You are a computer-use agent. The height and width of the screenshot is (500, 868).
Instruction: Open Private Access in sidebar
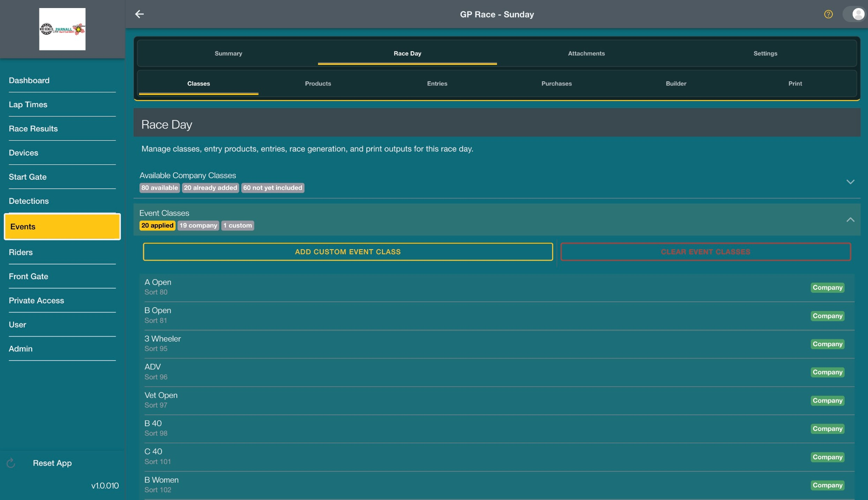tap(62, 301)
